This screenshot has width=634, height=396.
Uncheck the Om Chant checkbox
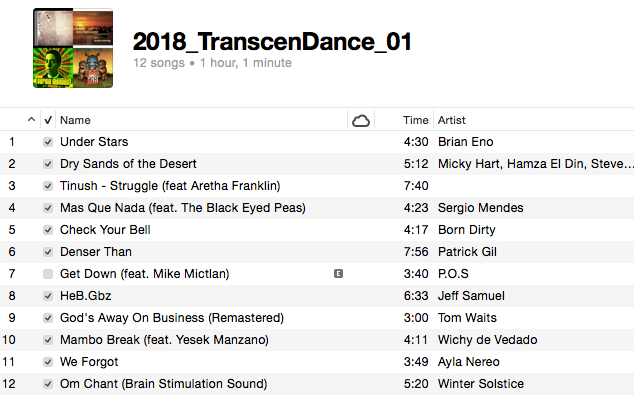pos(48,384)
